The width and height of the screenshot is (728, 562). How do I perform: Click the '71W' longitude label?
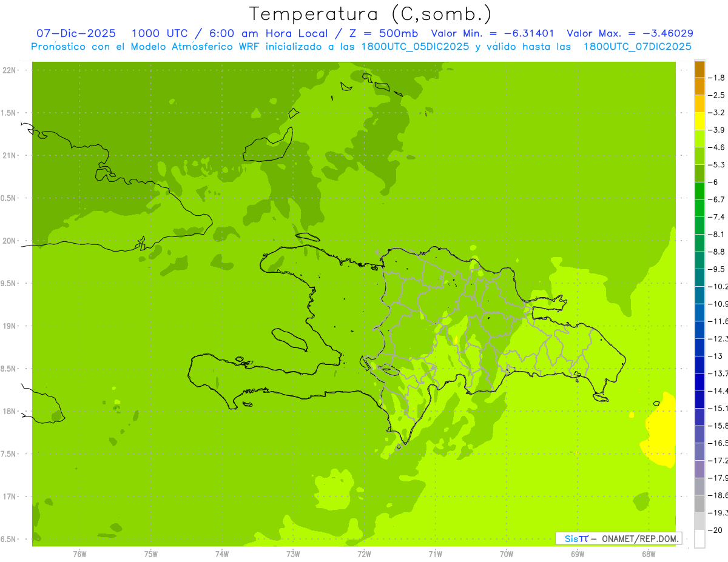435,554
